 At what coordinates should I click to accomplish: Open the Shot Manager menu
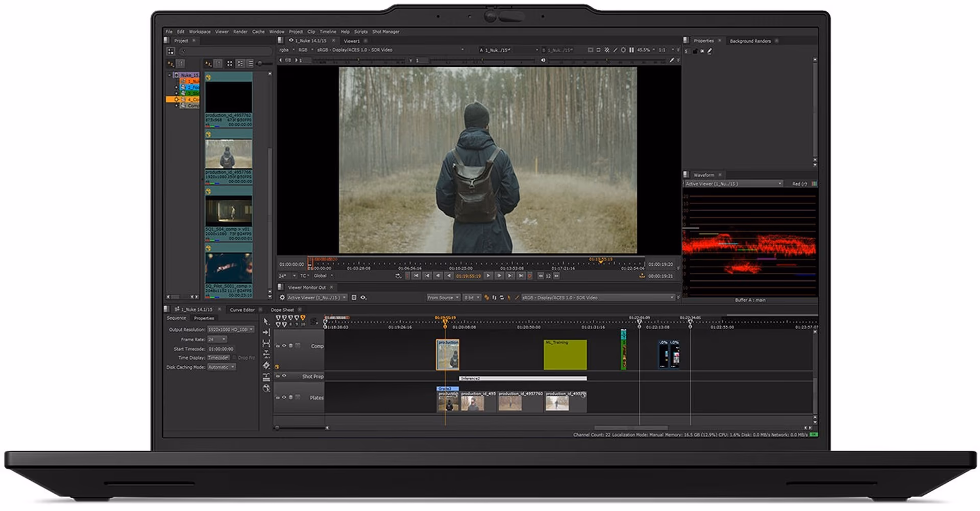[385, 32]
